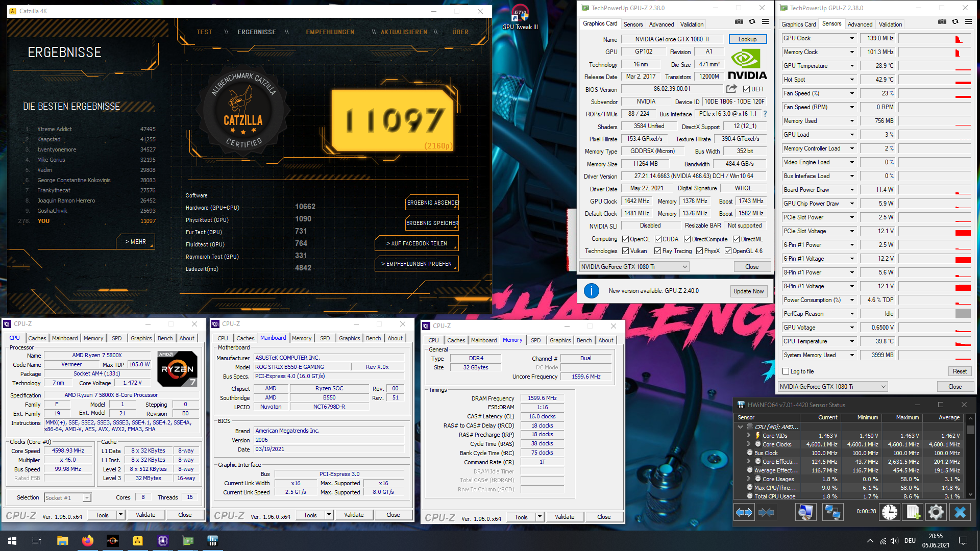
Task: Click camera icon in GPU-Z Sensors window
Action: click(x=942, y=21)
